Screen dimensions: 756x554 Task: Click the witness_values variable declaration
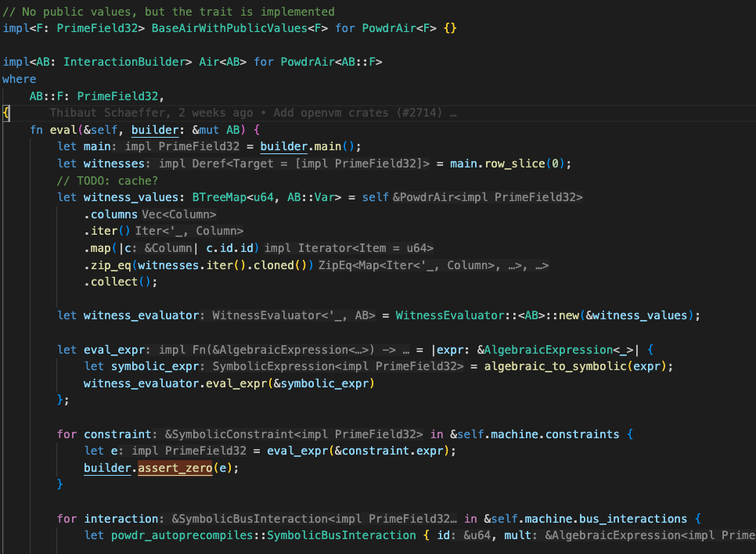131,197
